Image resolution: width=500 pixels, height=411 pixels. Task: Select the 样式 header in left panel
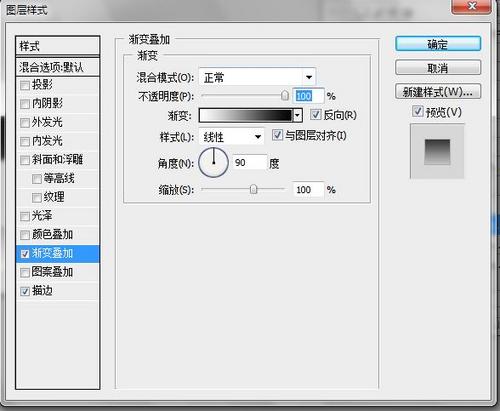coord(57,46)
